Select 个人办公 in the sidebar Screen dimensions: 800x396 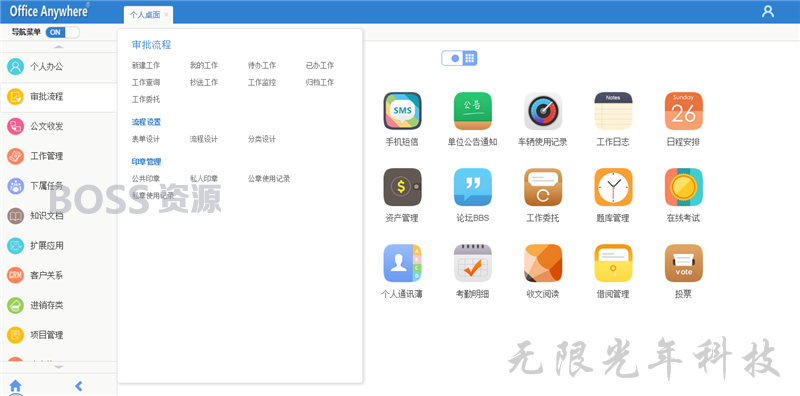point(59,66)
